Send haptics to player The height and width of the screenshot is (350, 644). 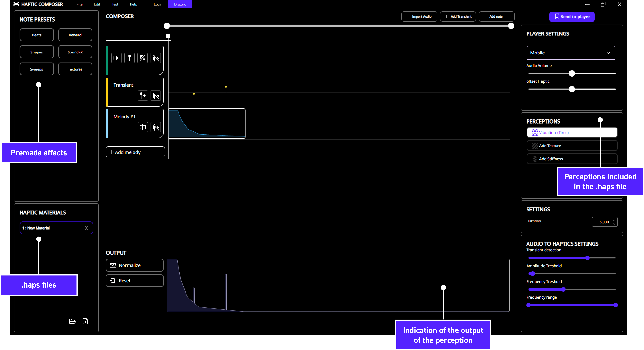[572, 17]
